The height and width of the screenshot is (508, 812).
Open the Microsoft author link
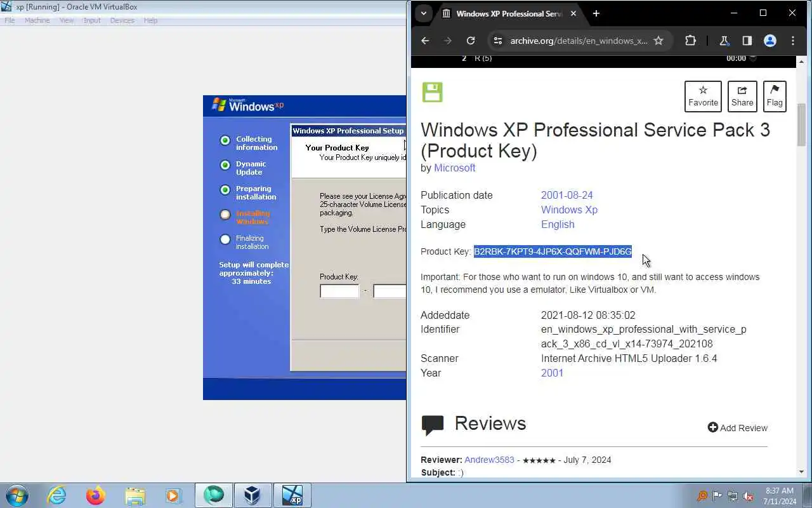pos(454,168)
